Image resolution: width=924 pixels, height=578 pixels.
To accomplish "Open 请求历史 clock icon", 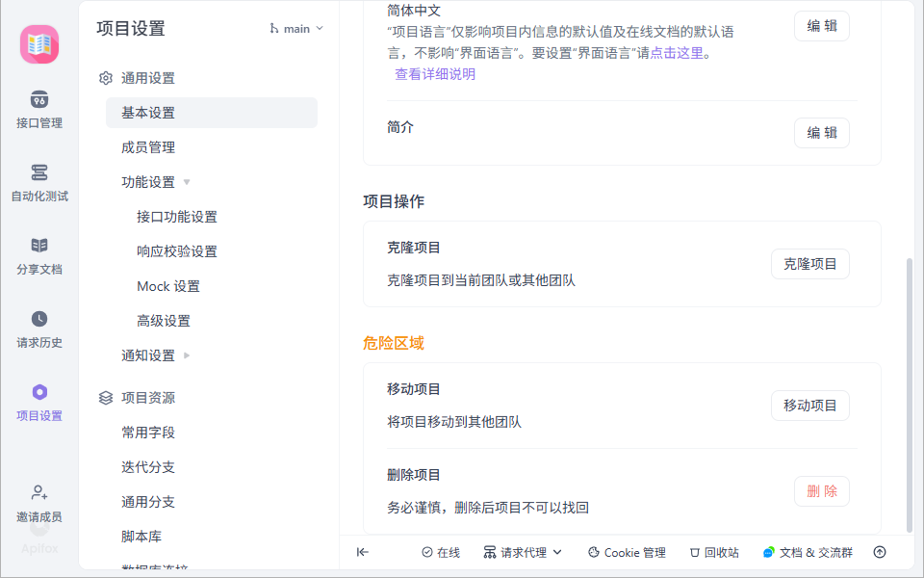I will pyautogui.click(x=39, y=319).
